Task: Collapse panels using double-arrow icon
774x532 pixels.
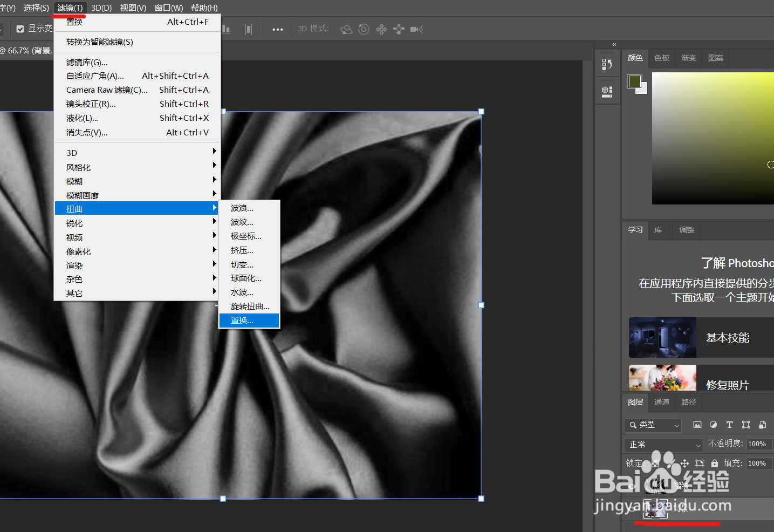Action: click(x=614, y=45)
